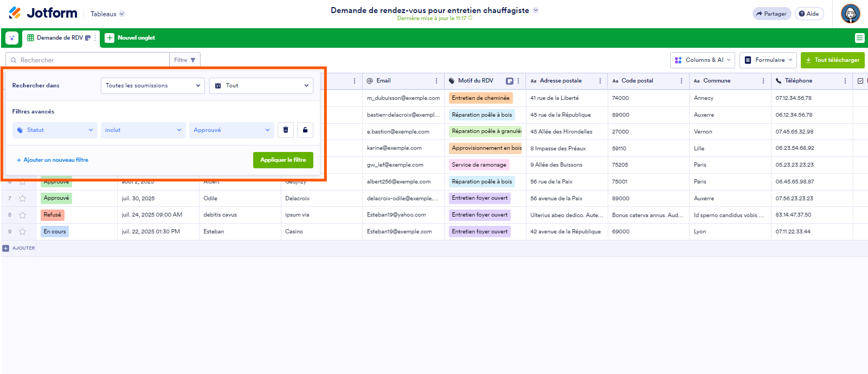Open the hamburger menu on green bar
Image resolution: width=868 pixels, height=374 pixels.
pyautogui.click(x=859, y=38)
